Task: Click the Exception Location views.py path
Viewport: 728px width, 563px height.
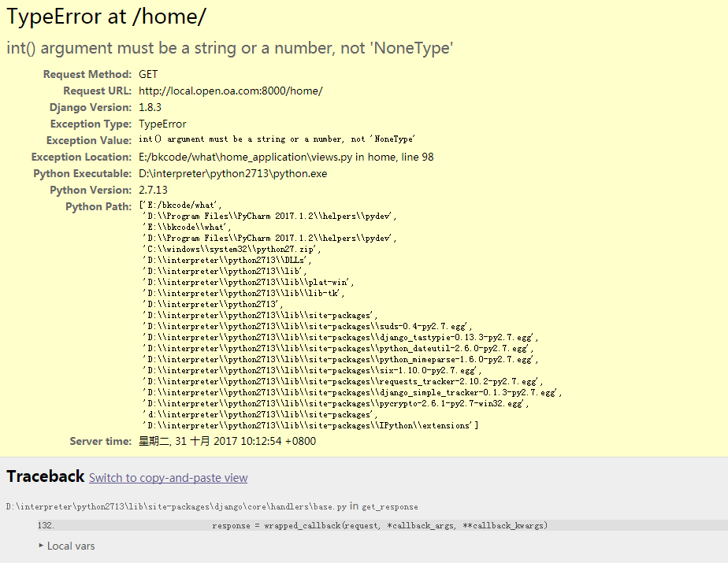Action: click(246, 157)
